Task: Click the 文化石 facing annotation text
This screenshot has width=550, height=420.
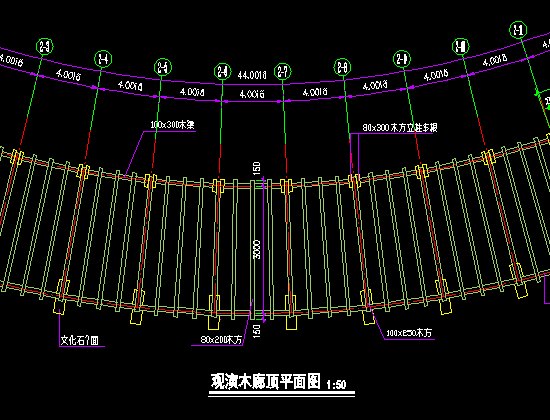Action: (80, 340)
